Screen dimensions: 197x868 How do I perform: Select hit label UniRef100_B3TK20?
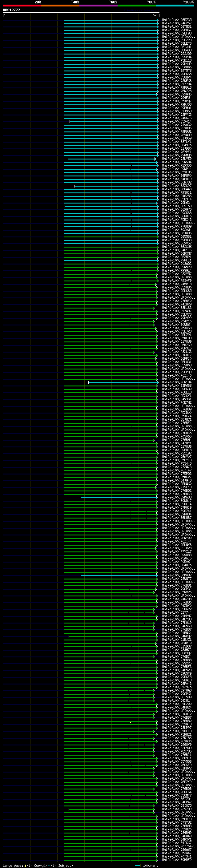[x=177, y=548]
